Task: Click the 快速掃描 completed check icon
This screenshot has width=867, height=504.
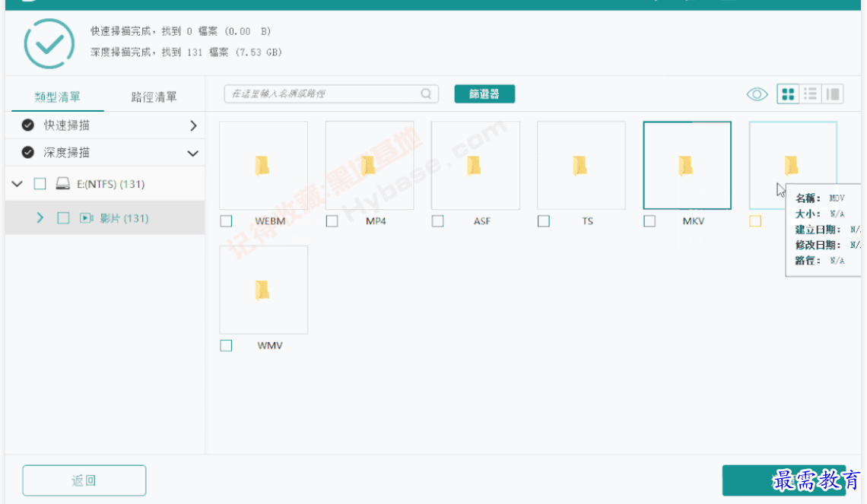Action: (27, 125)
